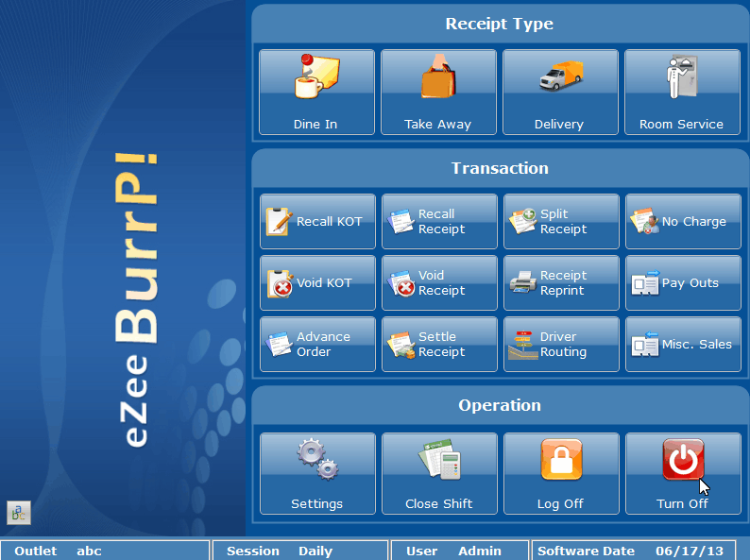This screenshot has width=750, height=560.
Task: Click the small keyboard icon at bottom left
Action: (x=19, y=512)
